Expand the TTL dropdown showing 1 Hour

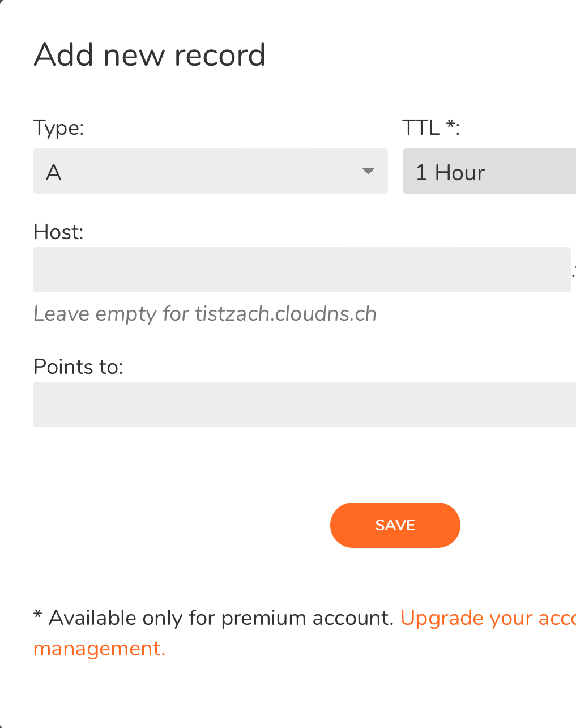click(x=489, y=171)
